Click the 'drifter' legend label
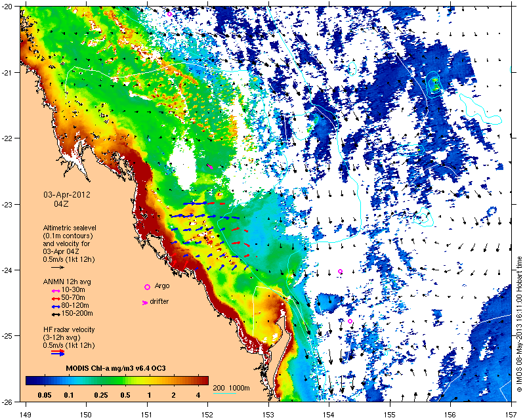 pyautogui.click(x=159, y=301)
